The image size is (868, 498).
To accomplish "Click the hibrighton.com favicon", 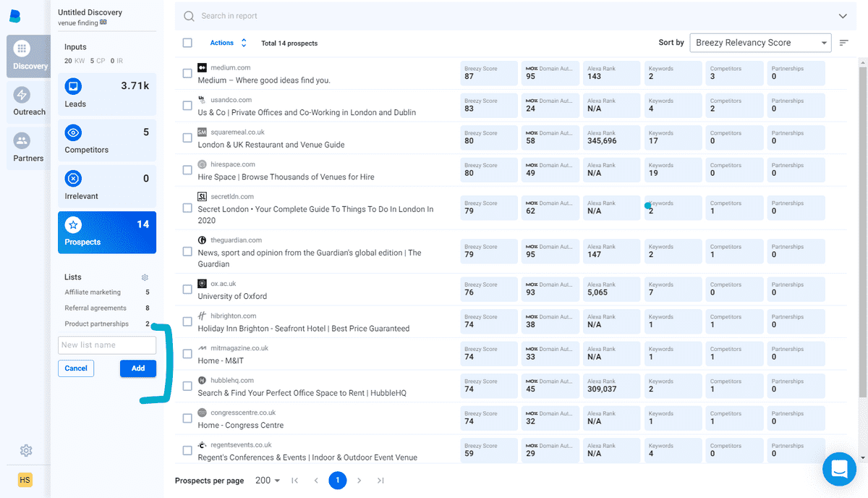I will coord(203,316).
